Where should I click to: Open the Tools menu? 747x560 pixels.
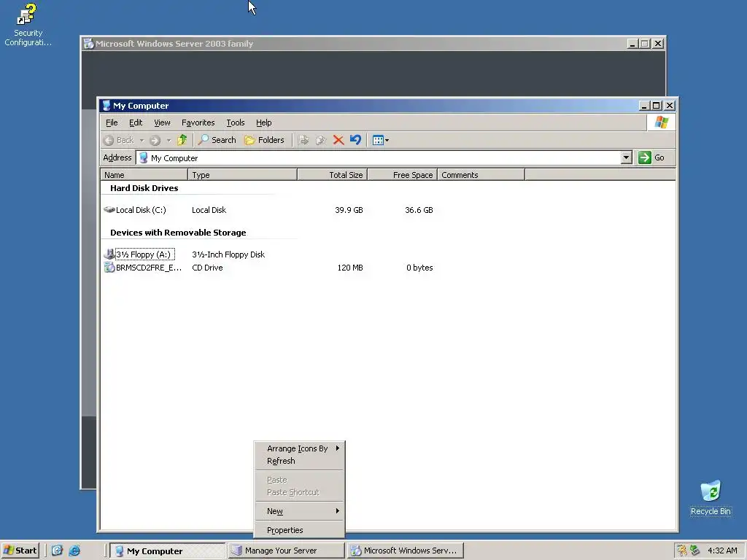tap(236, 122)
